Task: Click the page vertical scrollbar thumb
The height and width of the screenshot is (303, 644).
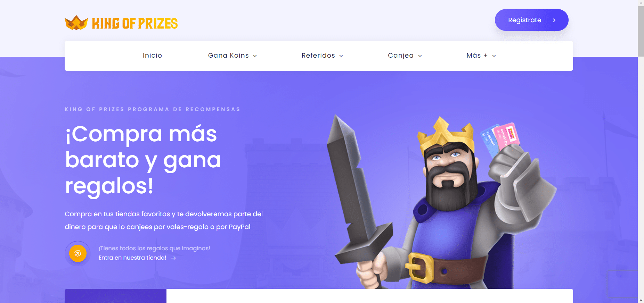Action: pyautogui.click(x=641, y=31)
